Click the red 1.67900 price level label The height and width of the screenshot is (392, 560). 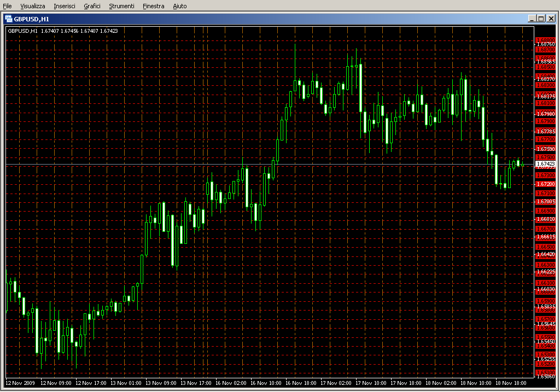pyautogui.click(x=546, y=121)
